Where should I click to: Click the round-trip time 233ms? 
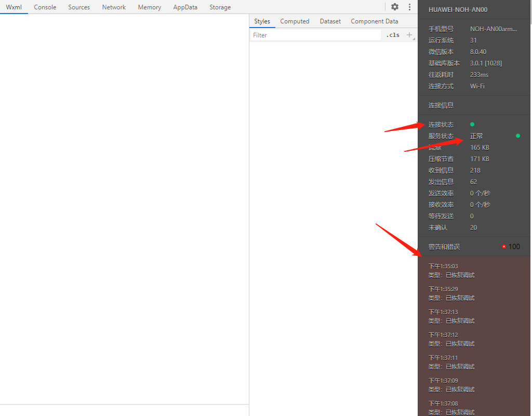pos(479,75)
